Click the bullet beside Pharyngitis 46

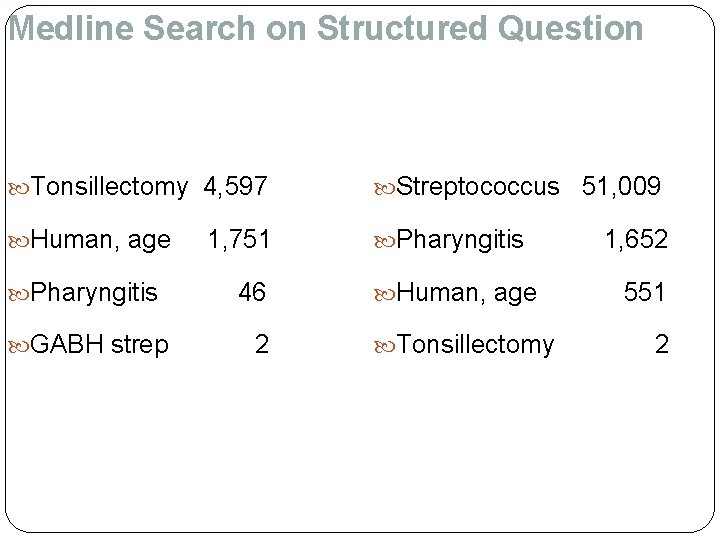pos(20,292)
